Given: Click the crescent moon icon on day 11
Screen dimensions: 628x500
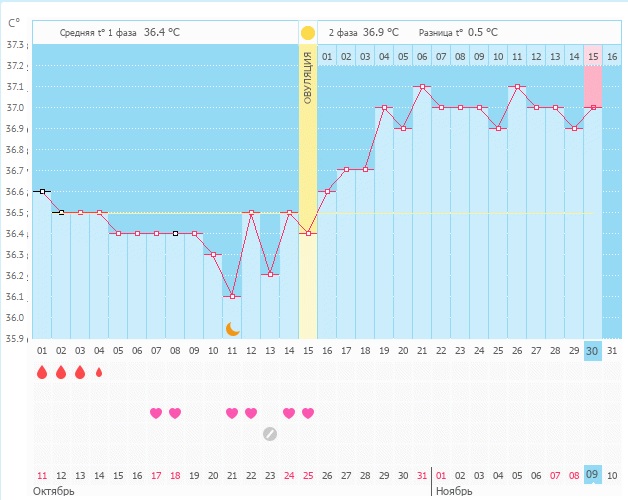Looking at the screenshot, I should coord(232,328).
